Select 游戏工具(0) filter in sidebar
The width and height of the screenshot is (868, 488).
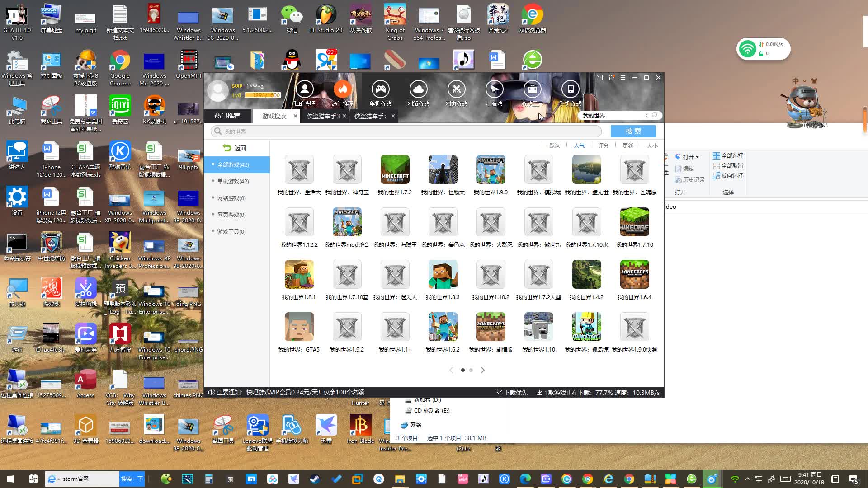pyautogui.click(x=231, y=231)
